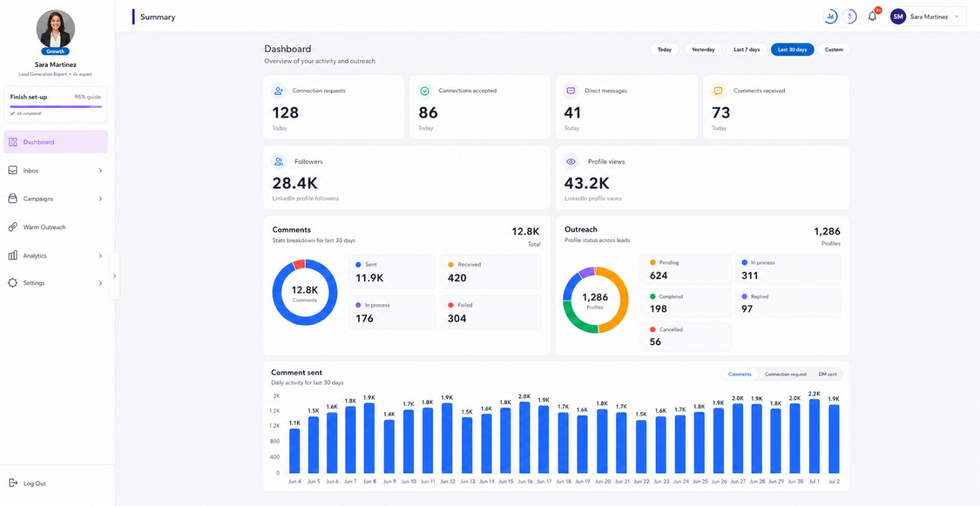
Task: Click the Failed 304 comments card
Action: [x=491, y=312]
